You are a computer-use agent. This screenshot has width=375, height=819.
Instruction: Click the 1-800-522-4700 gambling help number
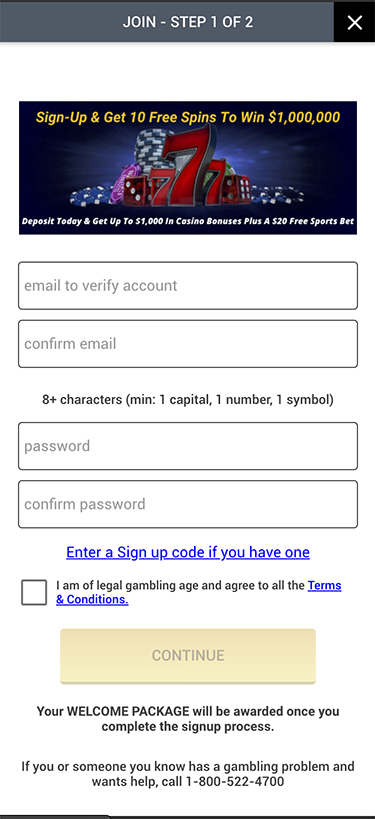pyautogui.click(x=232, y=781)
